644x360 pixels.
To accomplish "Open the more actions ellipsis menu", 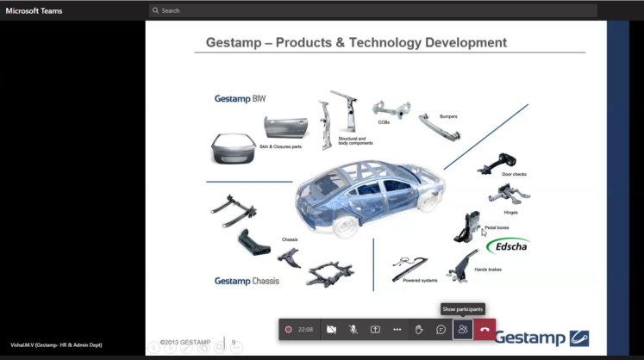I will (x=397, y=329).
